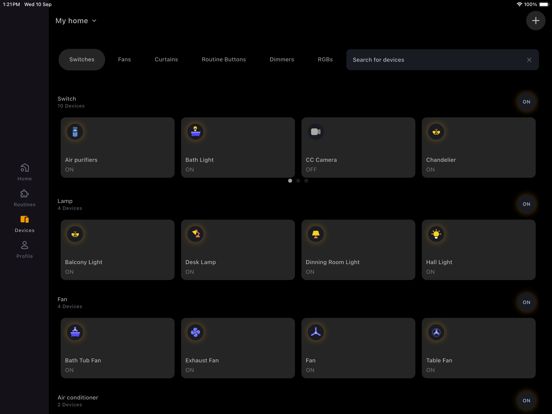
Task: Open the Routine Buttons tab
Action: 224,59
